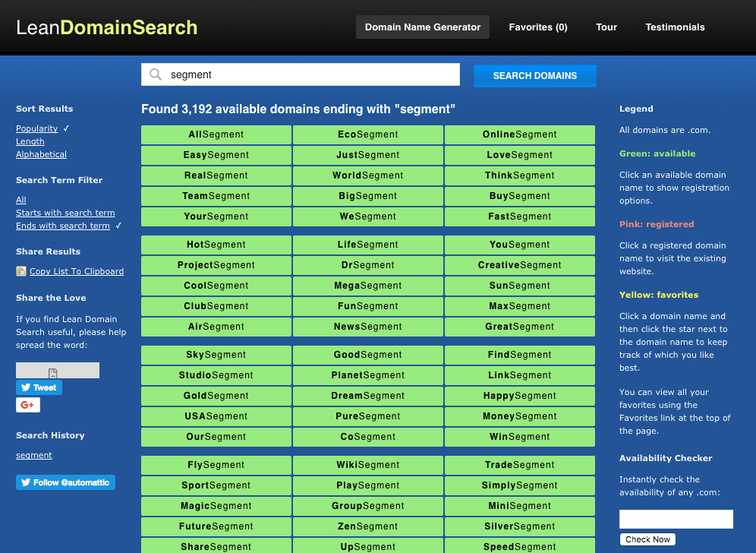Sort results by Popularity
Image resolution: width=756 pixels, height=553 pixels.
coord(36,128)
